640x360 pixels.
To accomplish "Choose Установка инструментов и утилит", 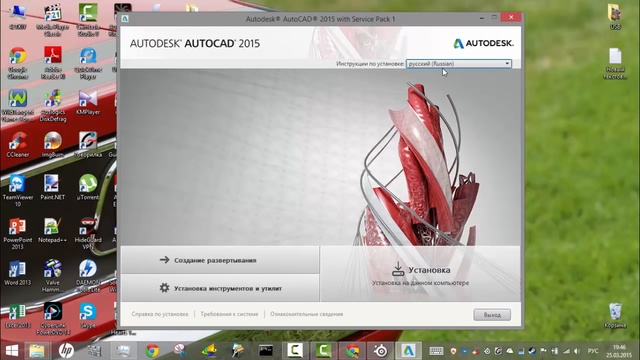I will click(220, 288).
